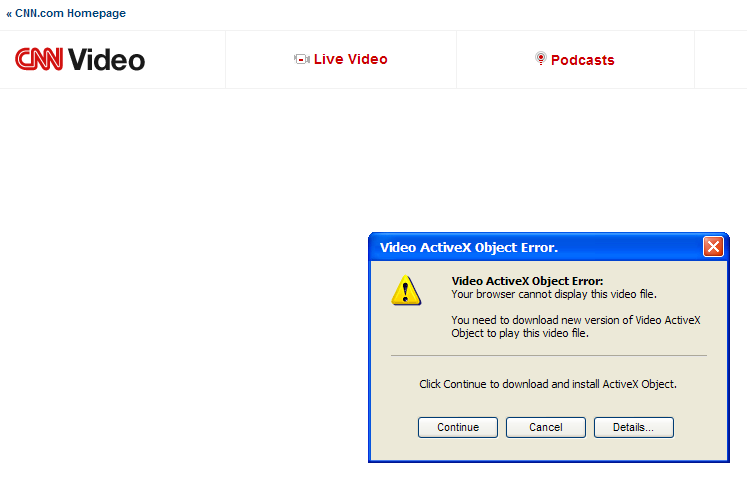
Task: Click the Live Video camera icon
Action: [x=302, y=59]
